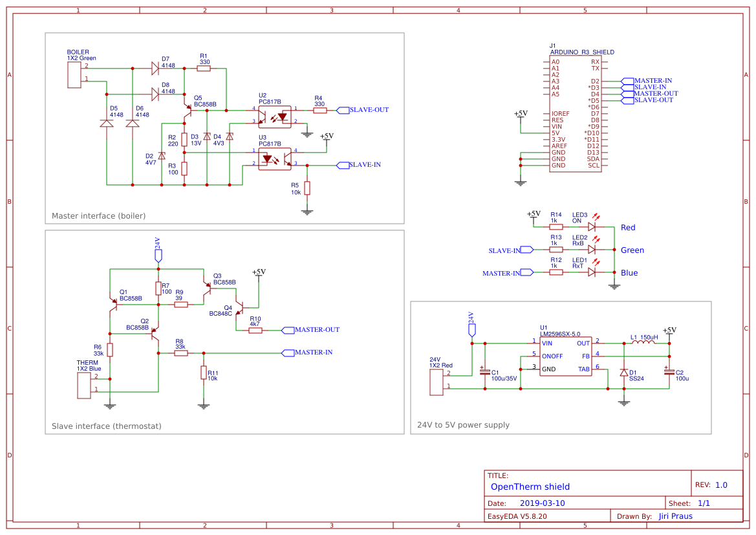
Task: Select the U2 PC817B optocoupler symbol
Action: 275,116
